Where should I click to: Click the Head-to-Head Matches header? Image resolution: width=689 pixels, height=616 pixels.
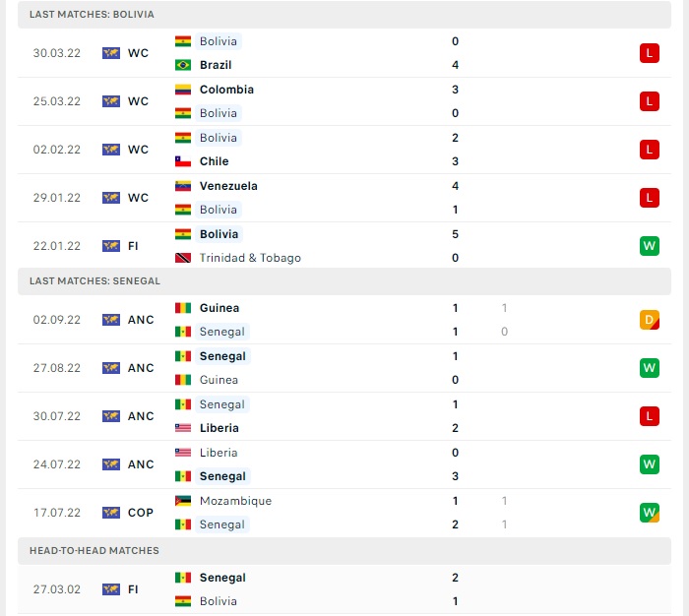click(344, 551)
